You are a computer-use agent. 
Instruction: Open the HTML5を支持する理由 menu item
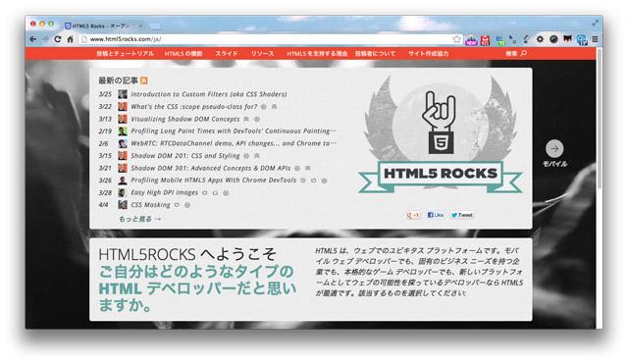click(x=317, y=53)
